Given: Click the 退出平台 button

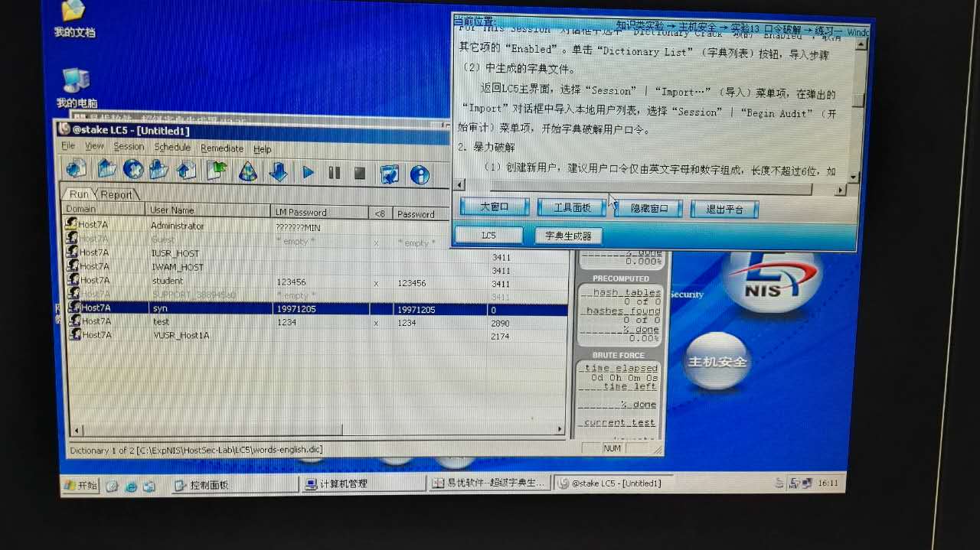Looking at the screenshot, I should [724, 210].
